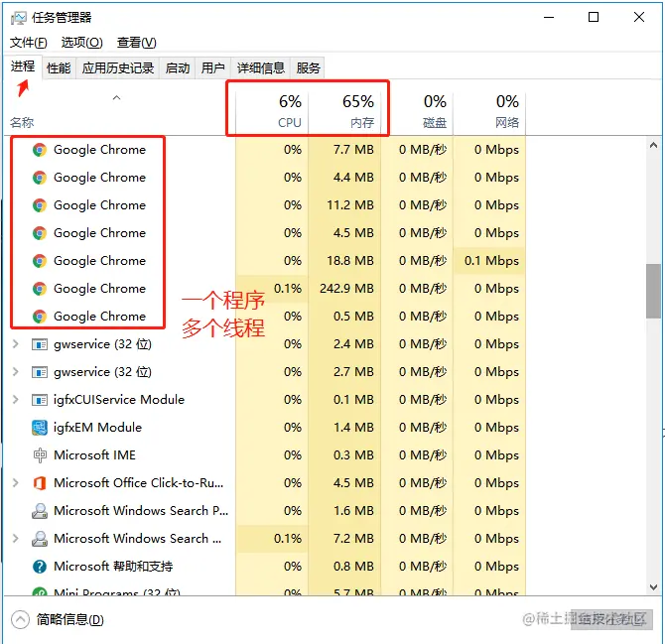Select the igfxEM Module process name
Viewport: 665px width, 644px height.
pyautogui.click(x=97, y=428)
